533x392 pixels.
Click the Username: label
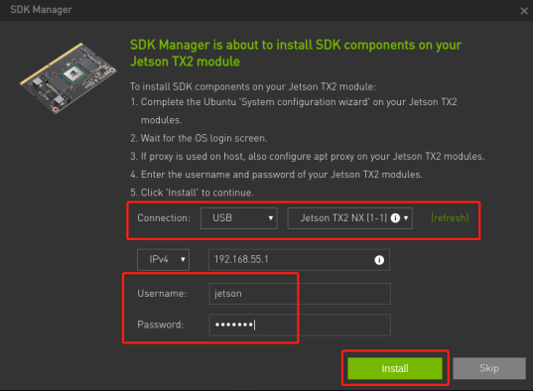click(162, 294)
